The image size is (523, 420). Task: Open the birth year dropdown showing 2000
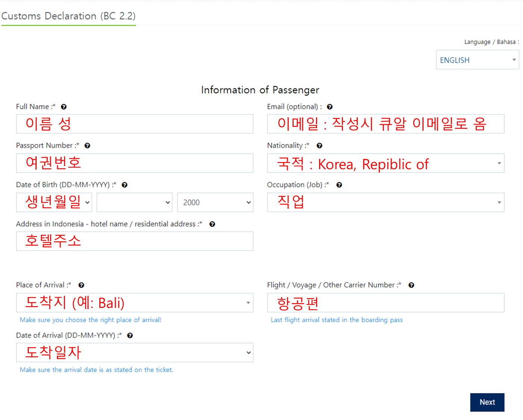[x=215, y=202]
